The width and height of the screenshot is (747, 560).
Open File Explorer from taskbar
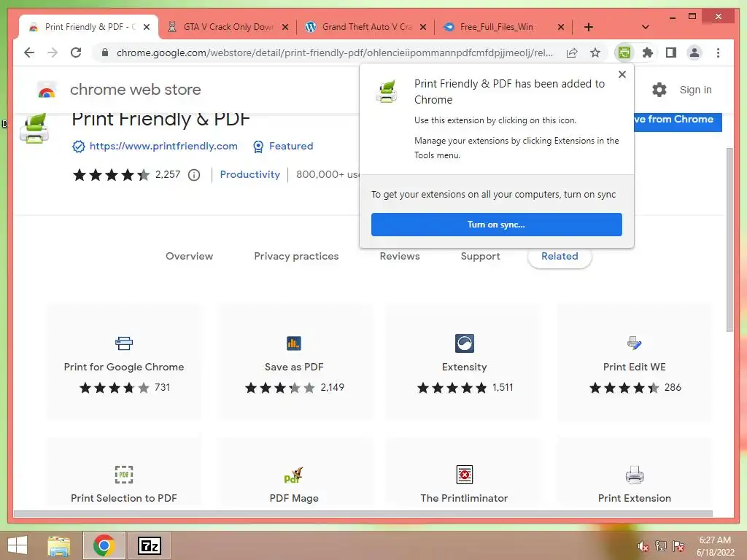[59, 545]
